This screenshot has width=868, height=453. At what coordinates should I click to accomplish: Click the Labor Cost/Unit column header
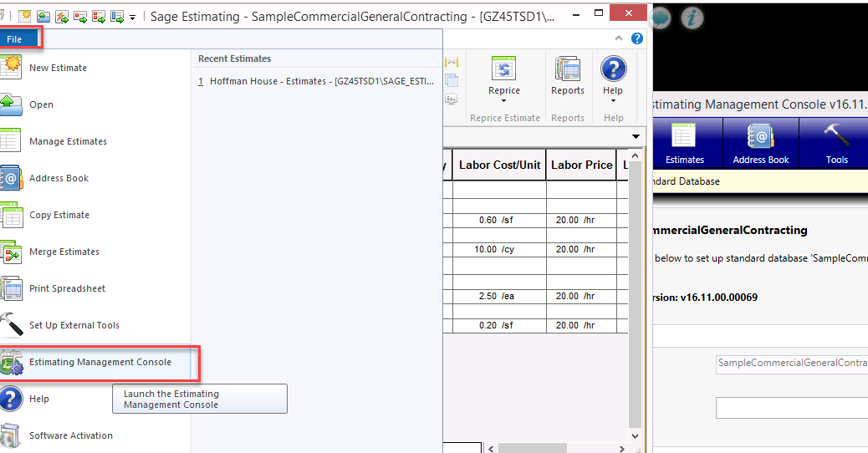point(499,165)
